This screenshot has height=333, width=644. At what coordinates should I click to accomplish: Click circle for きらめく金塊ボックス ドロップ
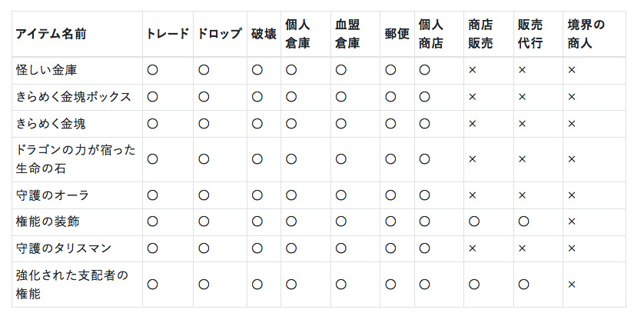(x=204, y=97)
